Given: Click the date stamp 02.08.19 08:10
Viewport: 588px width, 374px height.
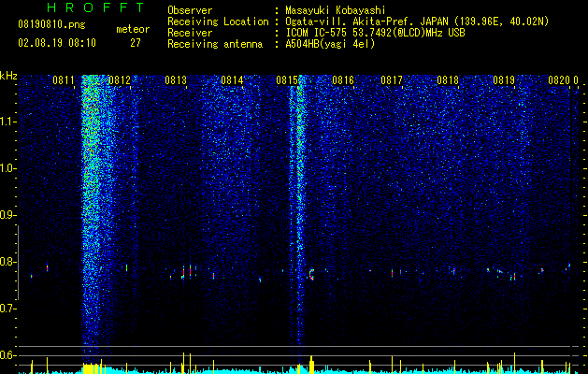Looking at the screenshot, I should (x=57, y=43).
